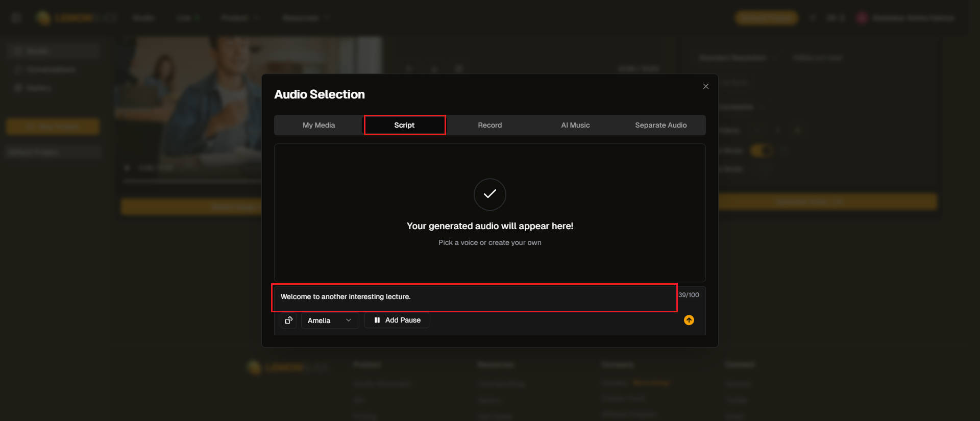
Task: Click the orange button in left sidebar
Action: pos(53,127)
